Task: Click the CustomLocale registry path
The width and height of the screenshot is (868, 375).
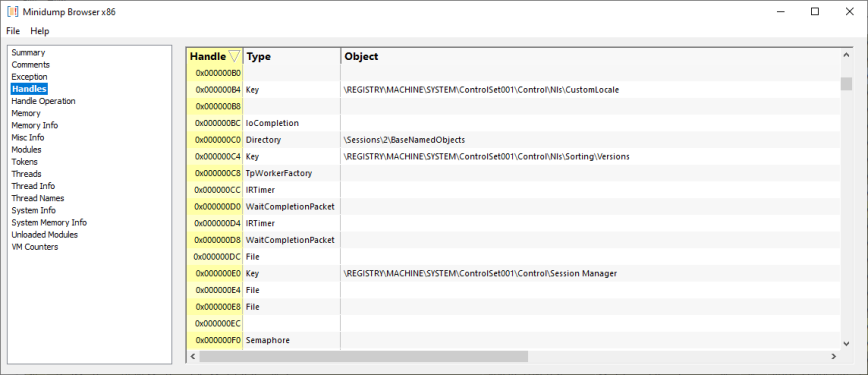Action: (482, 90)
